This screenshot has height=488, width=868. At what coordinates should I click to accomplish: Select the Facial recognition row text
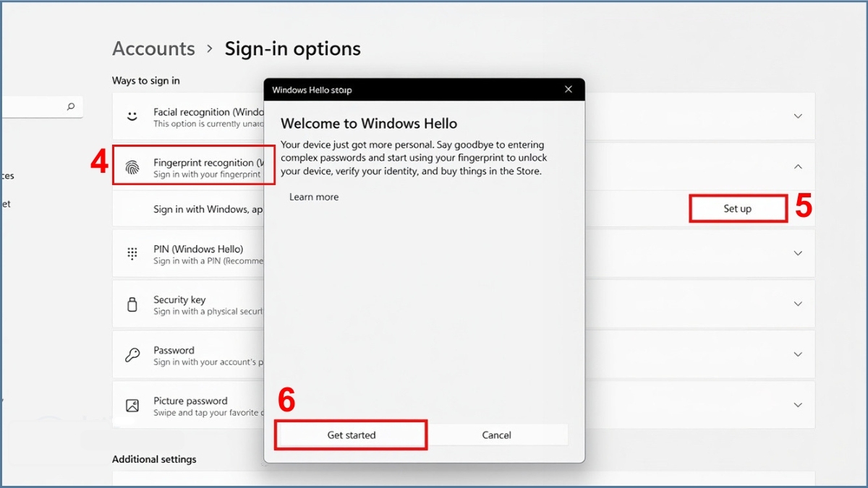[208, 117]
